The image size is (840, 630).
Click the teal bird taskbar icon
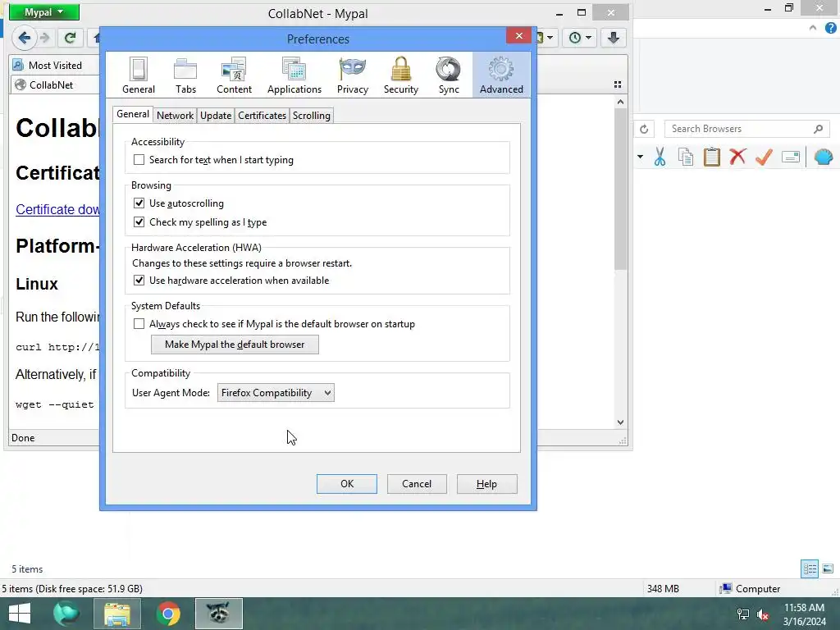(x=66, y=614)
